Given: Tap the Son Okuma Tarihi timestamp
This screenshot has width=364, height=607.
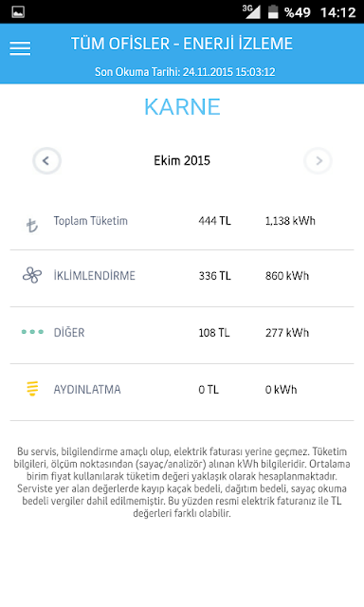Looking at the screenshot, I should [x=185, y=72].
